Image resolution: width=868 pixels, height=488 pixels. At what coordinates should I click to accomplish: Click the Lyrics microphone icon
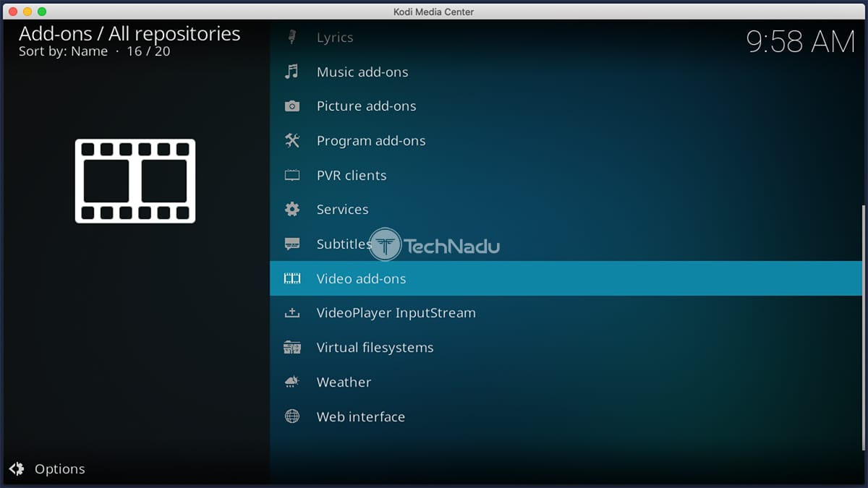(x=292, y=37)
